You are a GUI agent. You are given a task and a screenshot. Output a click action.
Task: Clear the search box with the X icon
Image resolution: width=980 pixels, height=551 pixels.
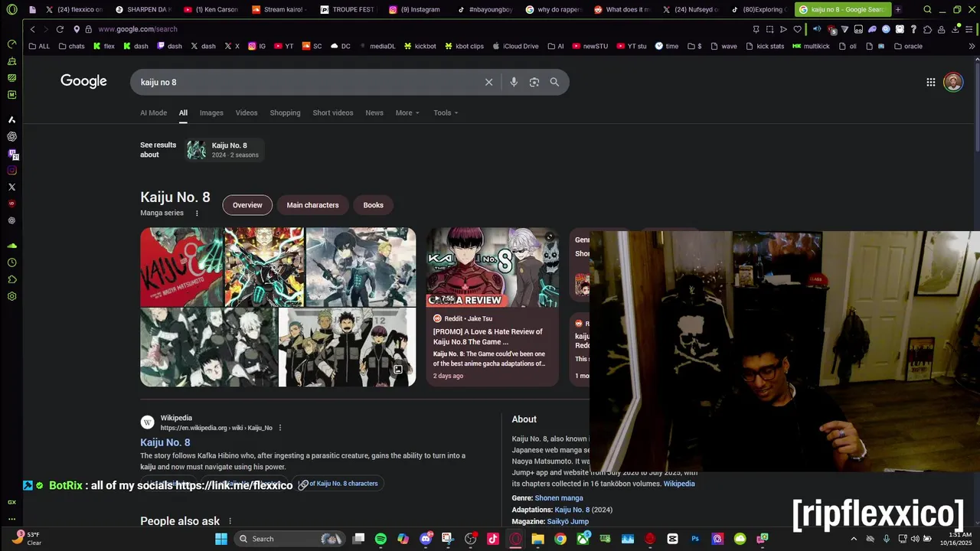488,82
